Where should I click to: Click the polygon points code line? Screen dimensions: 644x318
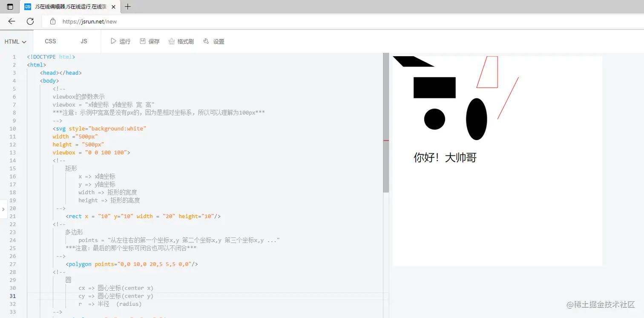click(x=132, y=264)
